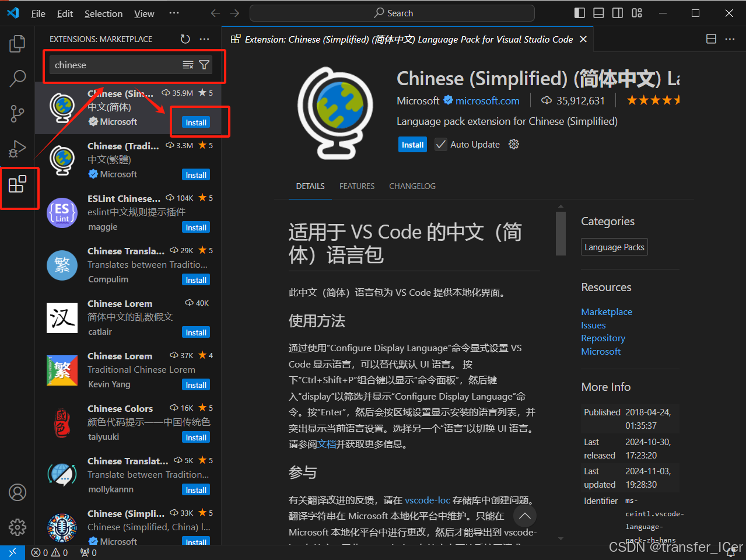Open the Search view icon
This screenshot has width=746, height=560.
(17, 78)
